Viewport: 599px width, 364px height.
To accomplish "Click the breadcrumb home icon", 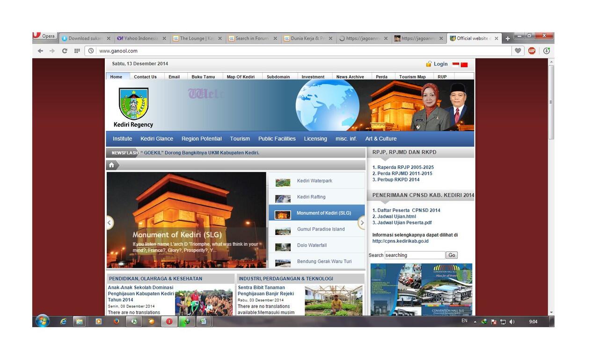I will (x=111, y=165).
